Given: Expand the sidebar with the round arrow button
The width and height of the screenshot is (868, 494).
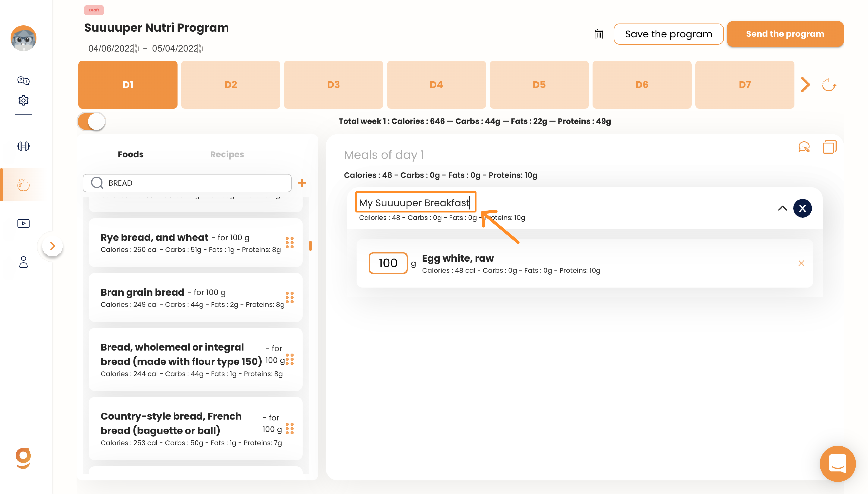Looking at the screenshot, I should pos(52,246).
